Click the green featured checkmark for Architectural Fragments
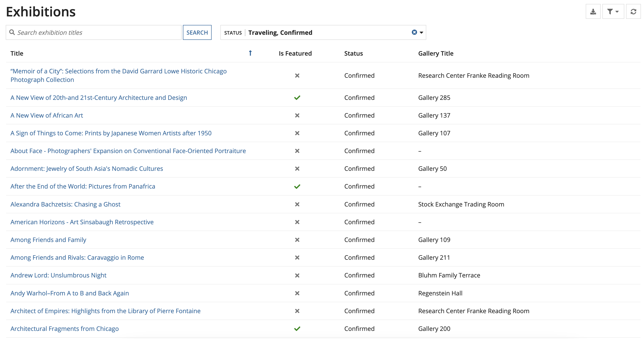The image size is (644, 339). click(x=297, y=329)
